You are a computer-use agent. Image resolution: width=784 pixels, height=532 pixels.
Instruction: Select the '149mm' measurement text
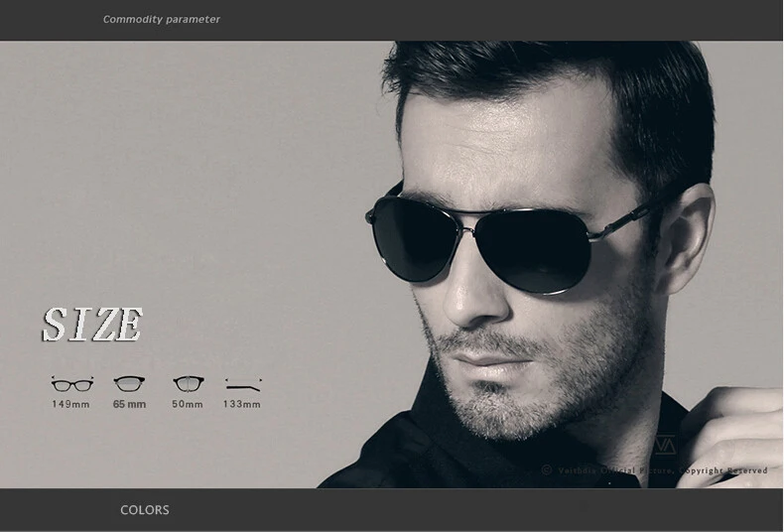pos(70,404)
